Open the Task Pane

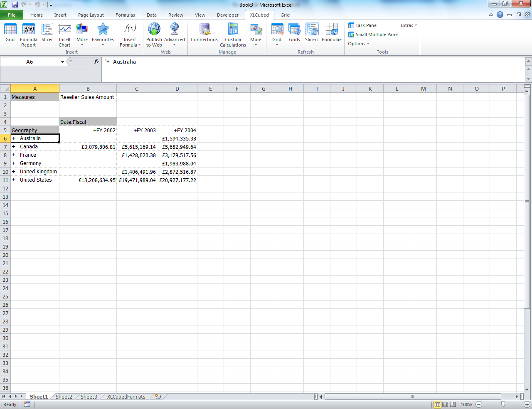(x=362, y=25)
